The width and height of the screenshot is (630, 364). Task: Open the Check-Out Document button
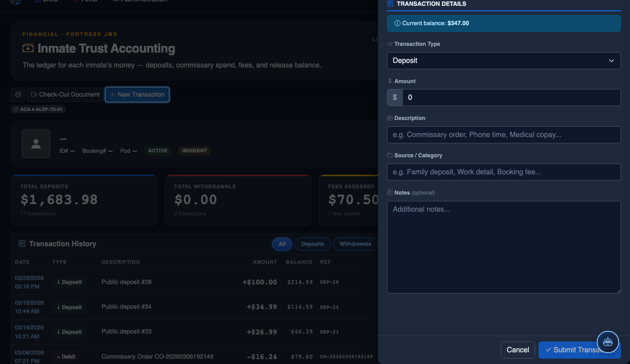tap(65, 94)
